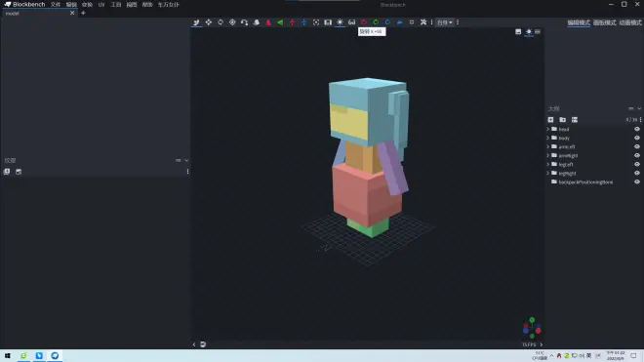
Task: Click the Add Cube icon in outliner
Action: click(550, 120)
